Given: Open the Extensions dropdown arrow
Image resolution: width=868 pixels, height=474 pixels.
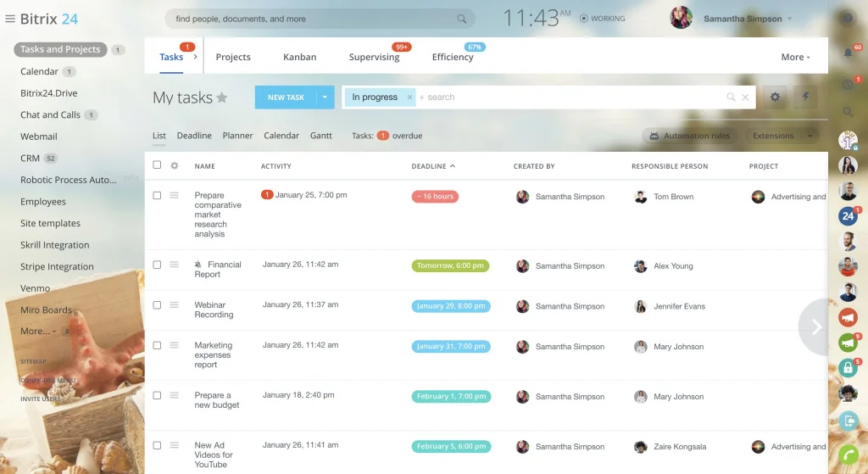Looking at the screenshot, I should tap(810, 136).
